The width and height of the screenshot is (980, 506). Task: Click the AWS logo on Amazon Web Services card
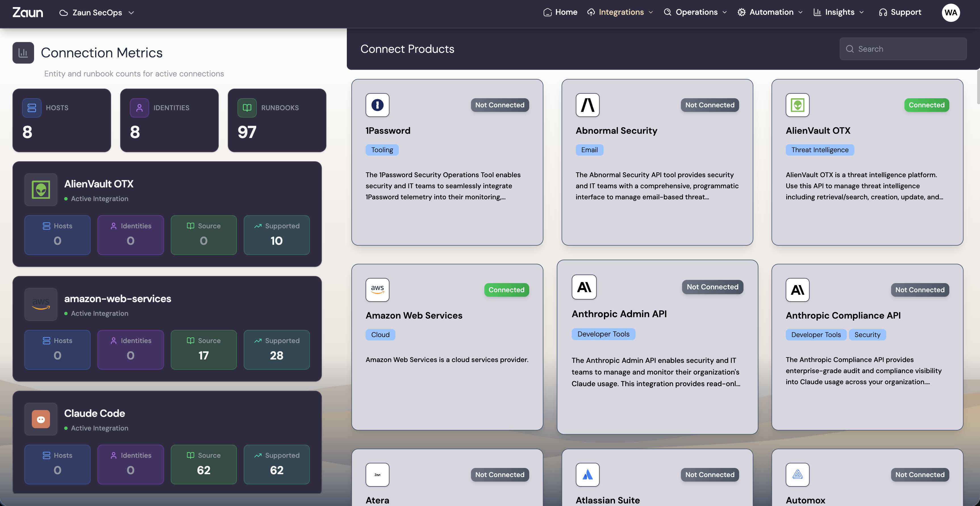tap(377, 290)
